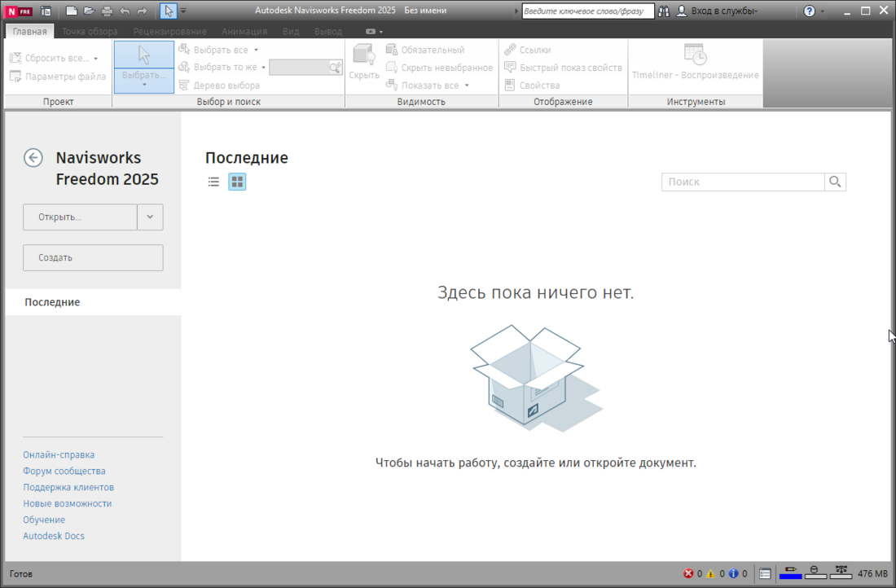Open the ribbon minimize options dropdown after Вывод
The height and width of the screenshot is (588, 896).
[381, 32]
